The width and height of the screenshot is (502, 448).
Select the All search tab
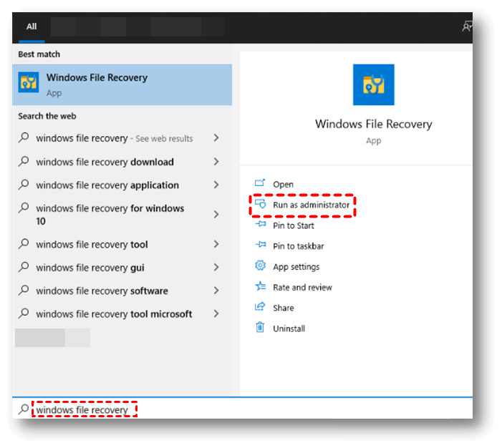tap(32, 26)
